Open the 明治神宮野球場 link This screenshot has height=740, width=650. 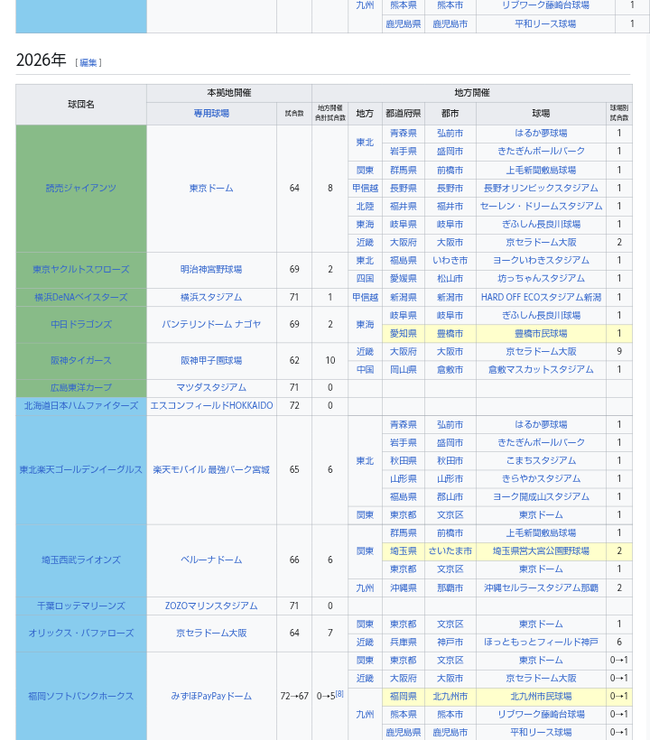[211, 269]
